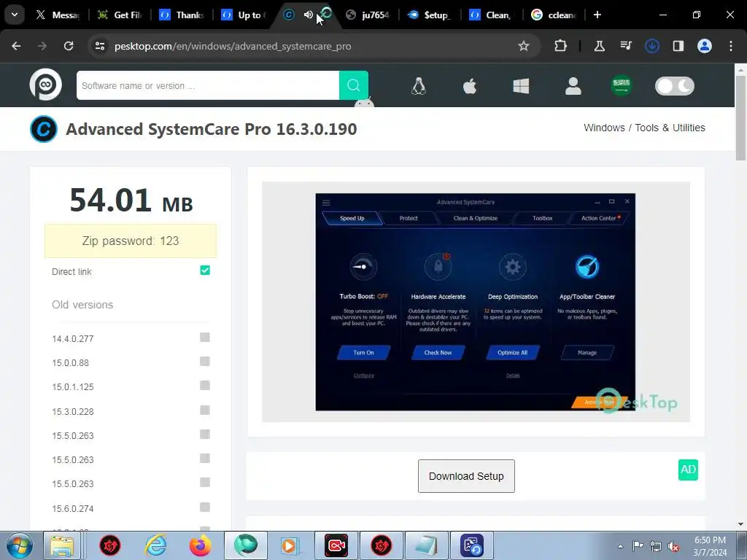This screenshot has width=747, height=560.
Task: Open File Explorer from the taskbar
Action: pyautogui.click(x=62, y=545)
